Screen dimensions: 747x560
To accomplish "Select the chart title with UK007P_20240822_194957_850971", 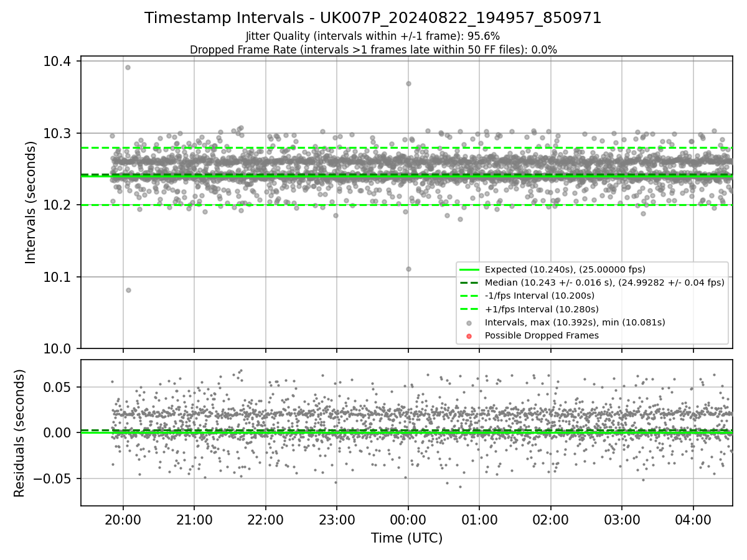I will click(373, 18).
